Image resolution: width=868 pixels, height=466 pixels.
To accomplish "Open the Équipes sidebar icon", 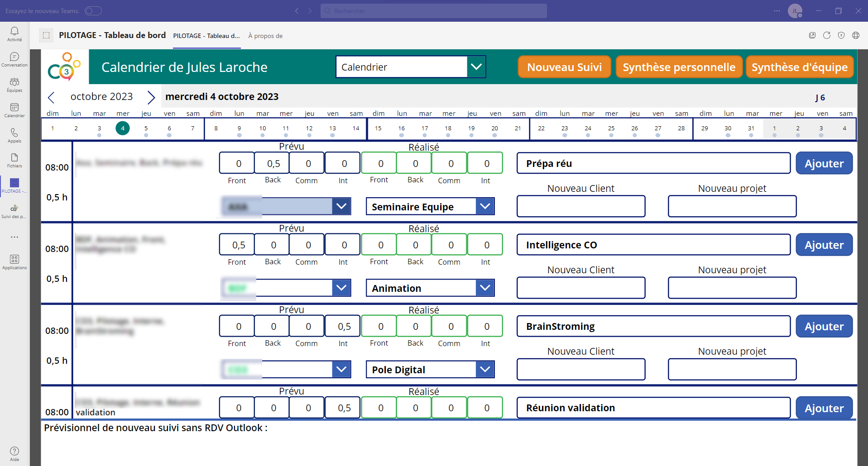I will click(14, 84).
